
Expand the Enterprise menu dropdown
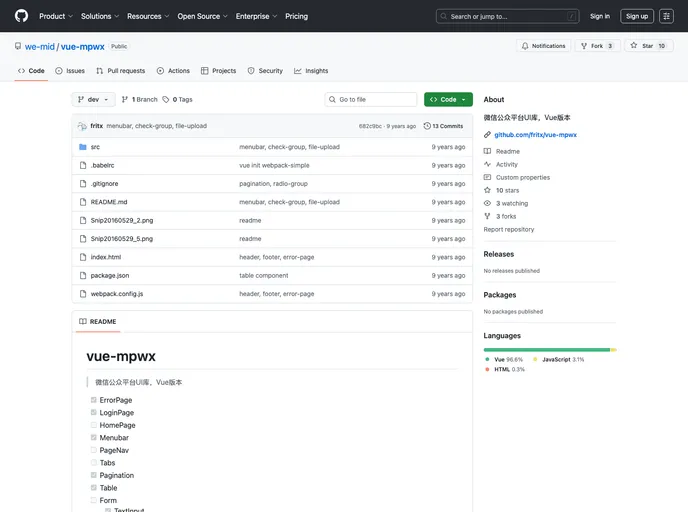click(256, 16)
